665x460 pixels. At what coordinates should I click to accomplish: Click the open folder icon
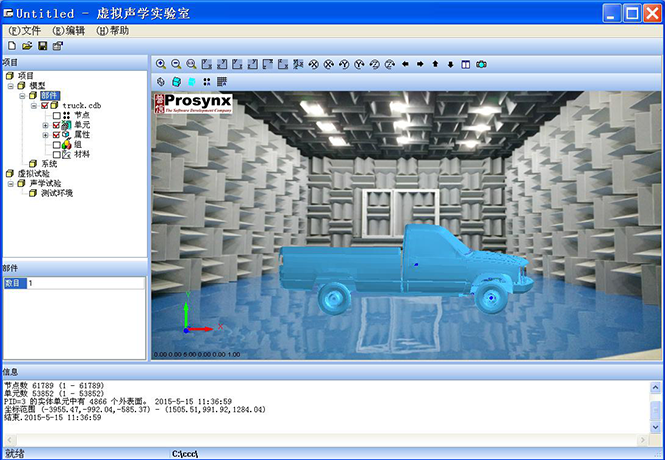point(27,46)
